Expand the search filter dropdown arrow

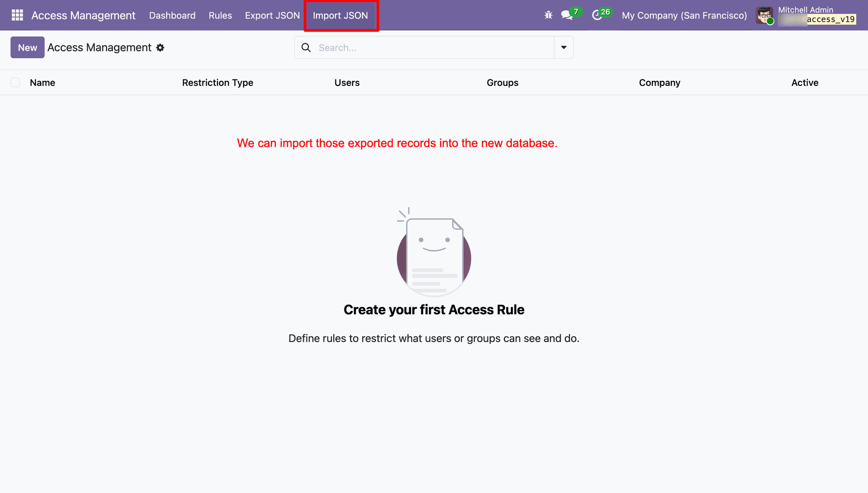click(564, 47)
